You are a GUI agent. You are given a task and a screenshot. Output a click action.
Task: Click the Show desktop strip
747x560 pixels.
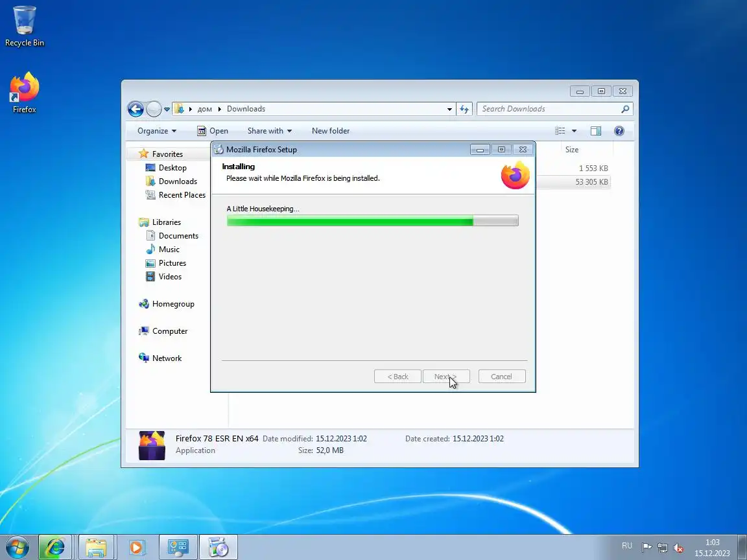(x=742, y=547)
